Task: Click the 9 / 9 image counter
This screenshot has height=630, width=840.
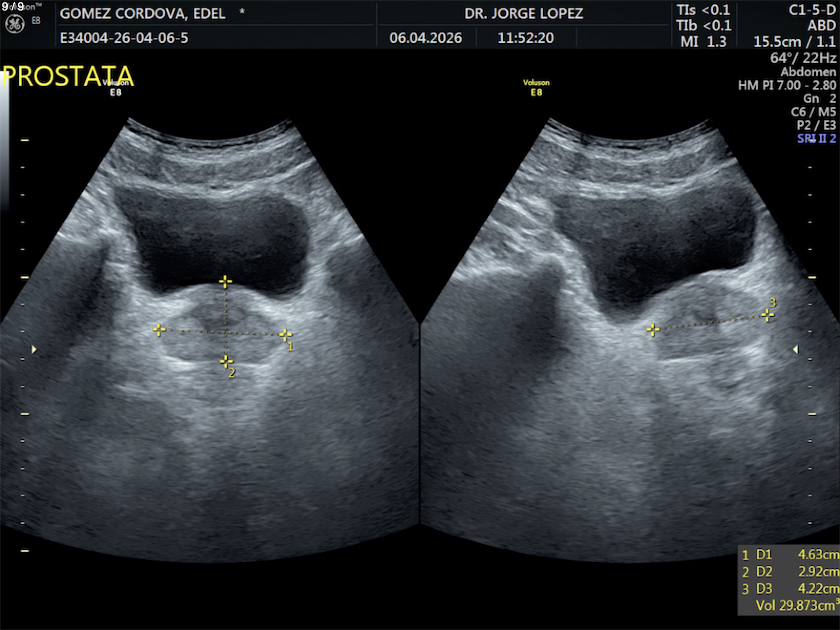Action: click(13, 6)
